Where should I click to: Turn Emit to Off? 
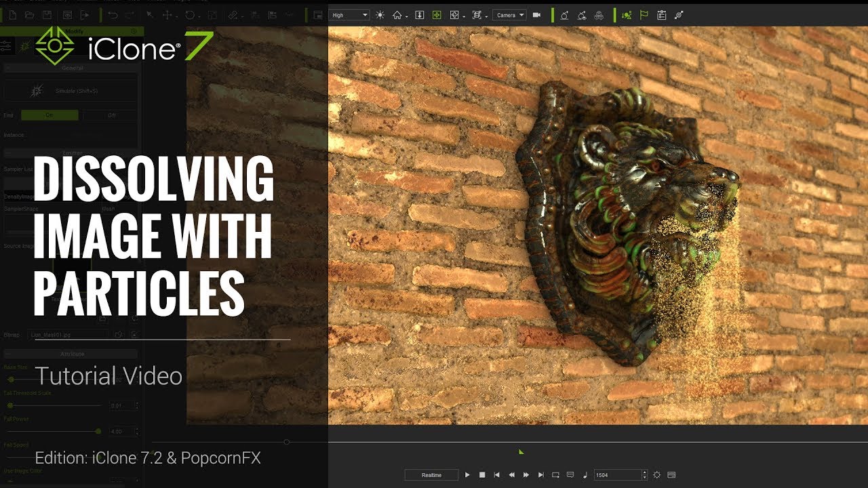pyautogui.click(x=111, y=116)
